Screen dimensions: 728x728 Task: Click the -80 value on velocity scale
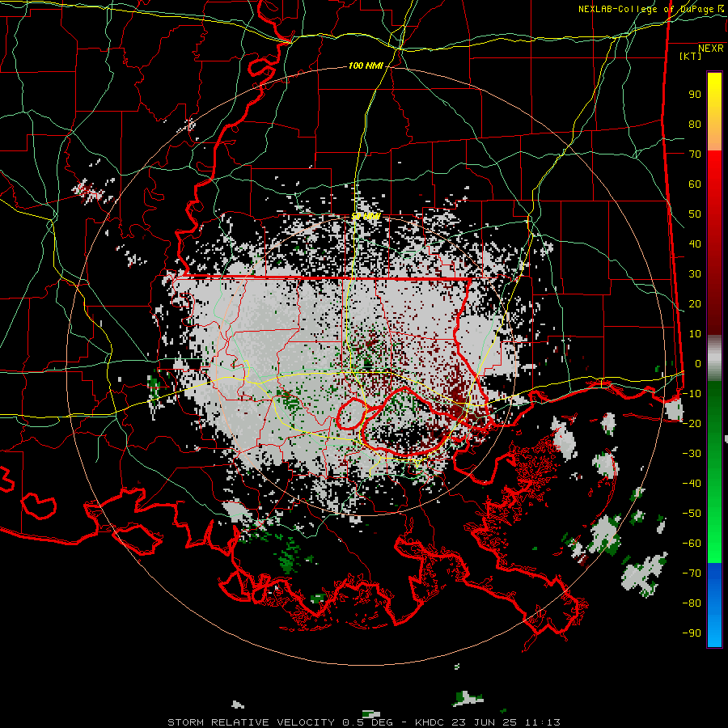692,603
